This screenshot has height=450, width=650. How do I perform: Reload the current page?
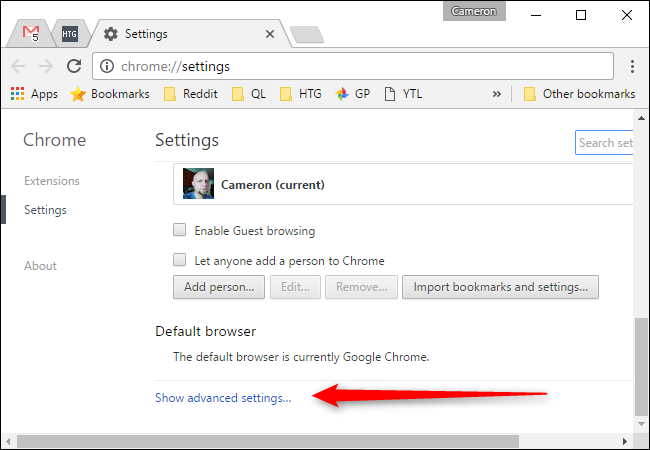(74, 66)
